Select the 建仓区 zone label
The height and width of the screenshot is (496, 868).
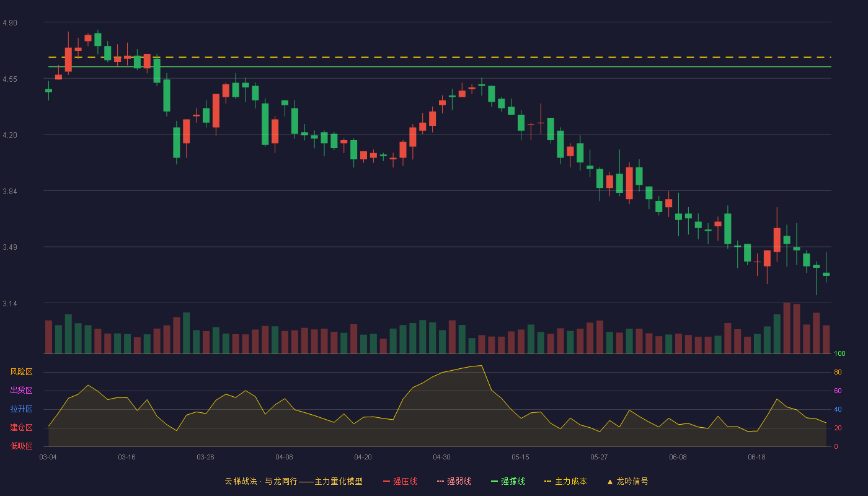(x=21, y=428)
